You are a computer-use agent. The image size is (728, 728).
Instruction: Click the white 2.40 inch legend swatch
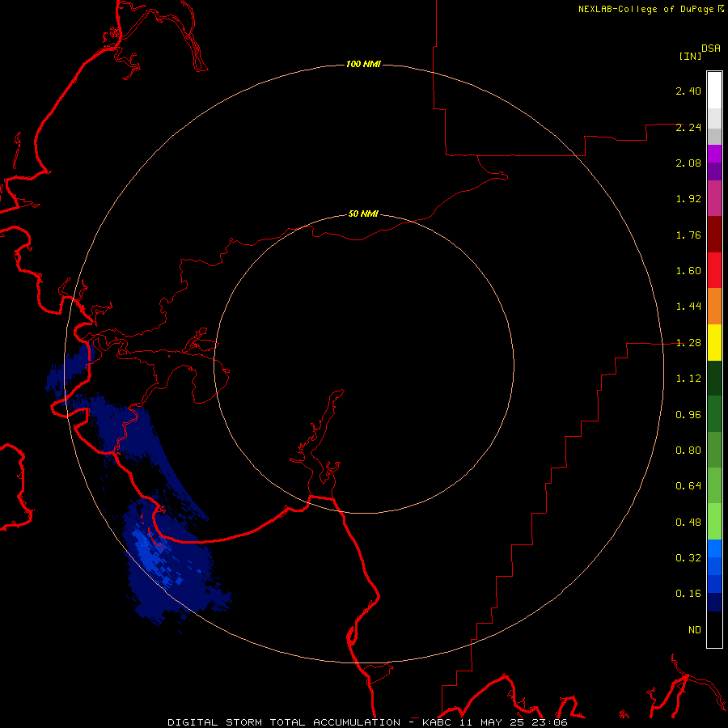coord(714,91)
